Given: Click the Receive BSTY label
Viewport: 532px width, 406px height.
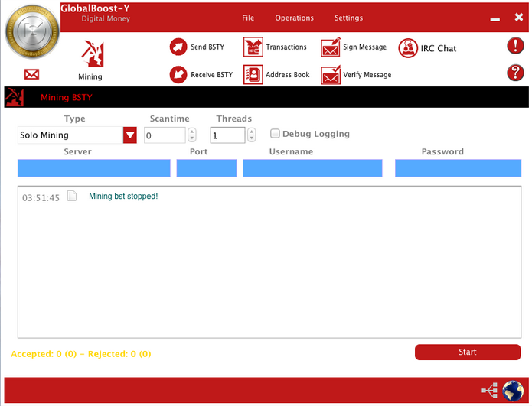Looking at the screenshot, I should [x=211, y=75].
